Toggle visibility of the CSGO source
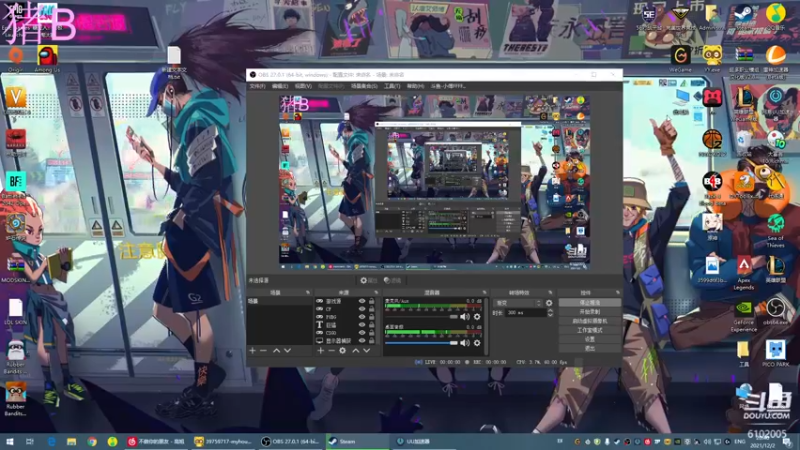800x450 pixels. (362, 333)
